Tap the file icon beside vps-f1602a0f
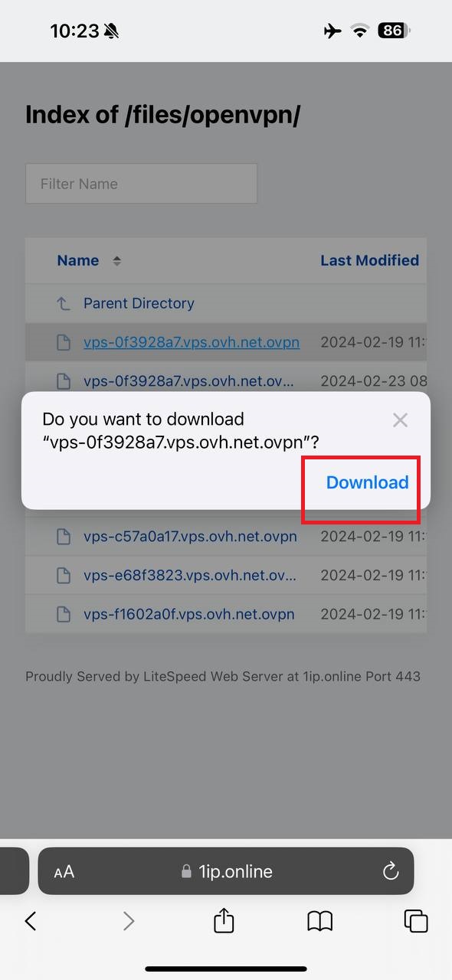The image size is (452, 980). [64, 614]
